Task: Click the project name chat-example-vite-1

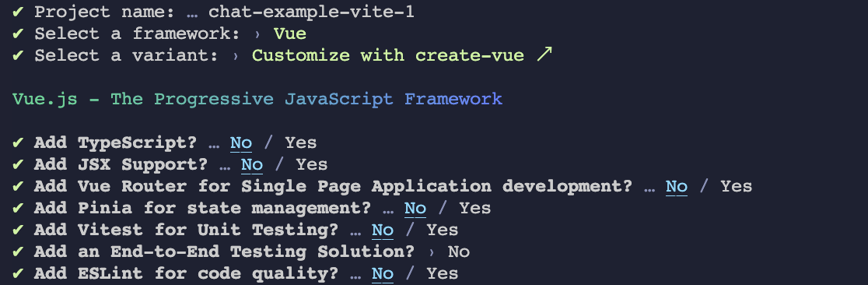Action: (x=311, y=12)
